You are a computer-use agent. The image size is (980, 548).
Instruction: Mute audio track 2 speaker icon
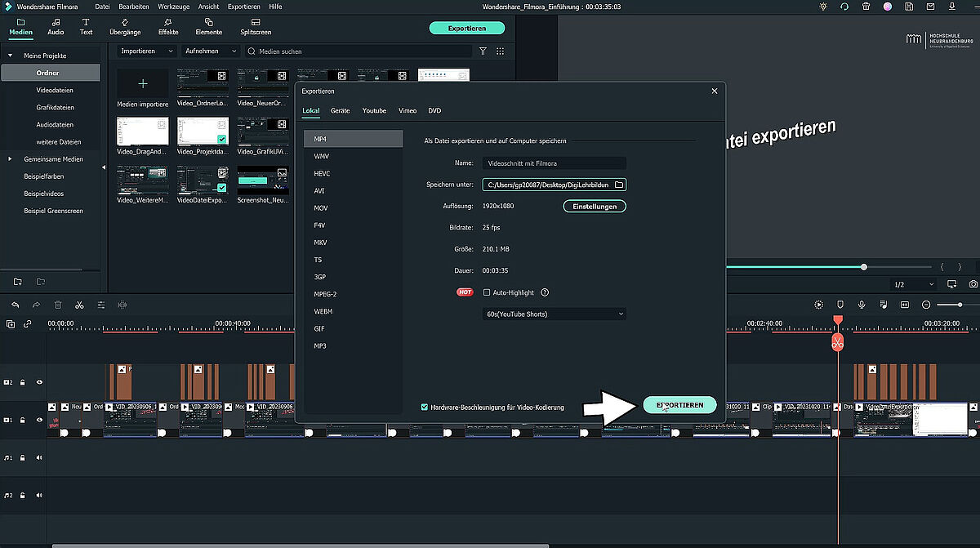[39, 496]
